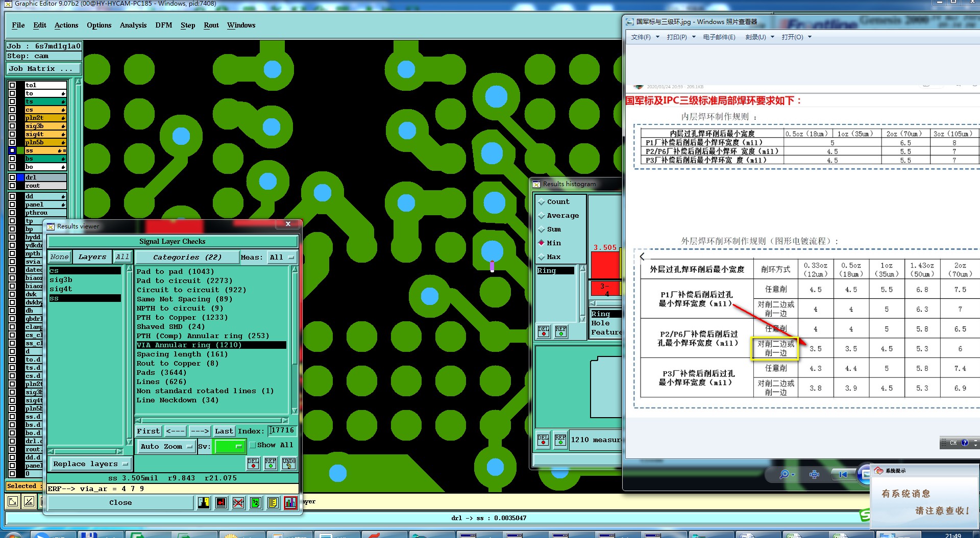Click DEL icon under histogram Ring list
980x538 pixels.
(544, 331)
